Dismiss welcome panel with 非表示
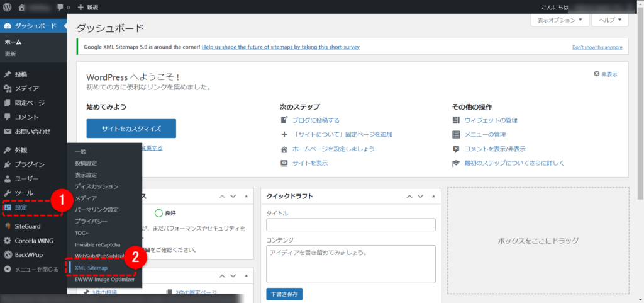 tap(606, 74)
